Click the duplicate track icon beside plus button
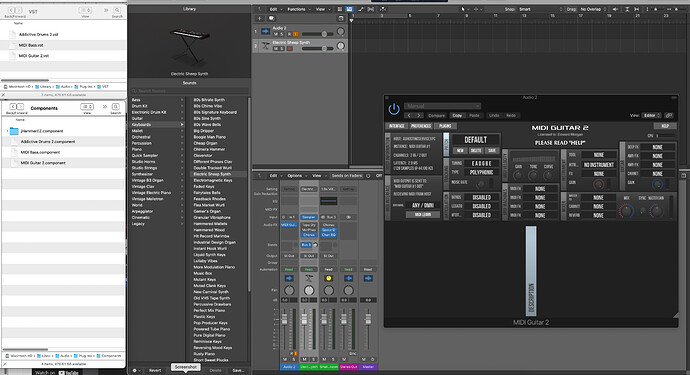This screenshot has height=375, width=690. (271, 18)
